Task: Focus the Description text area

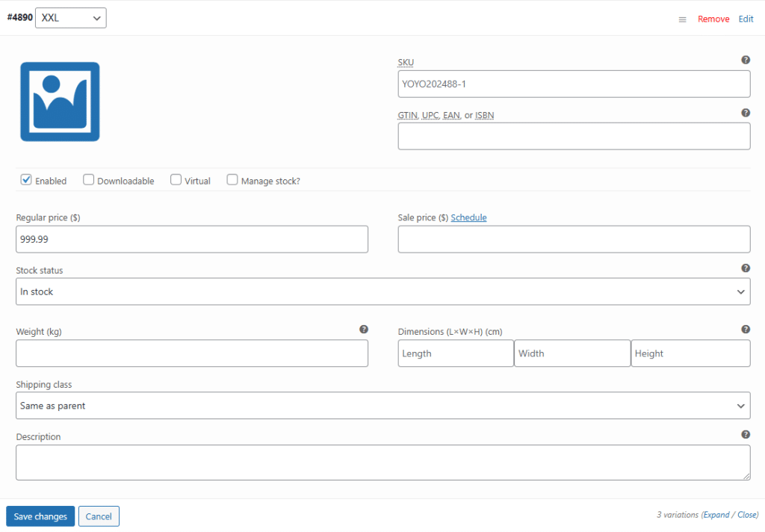Action: [383, 463]
